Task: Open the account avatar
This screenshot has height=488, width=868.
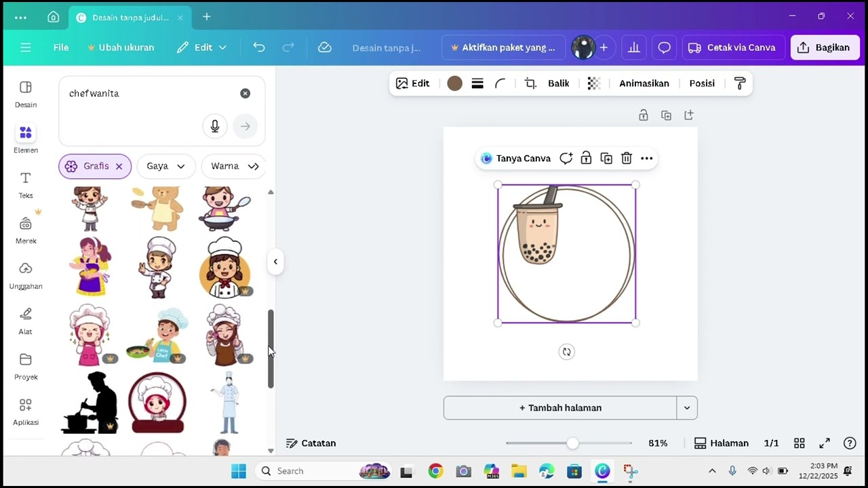Action: (583, 47)
